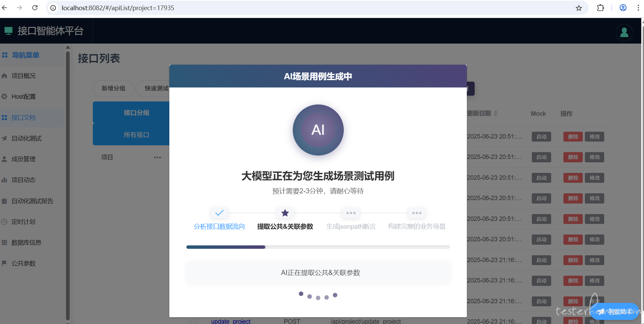
Task: Click the 导航菜单 grid icon
Action: 5,55
